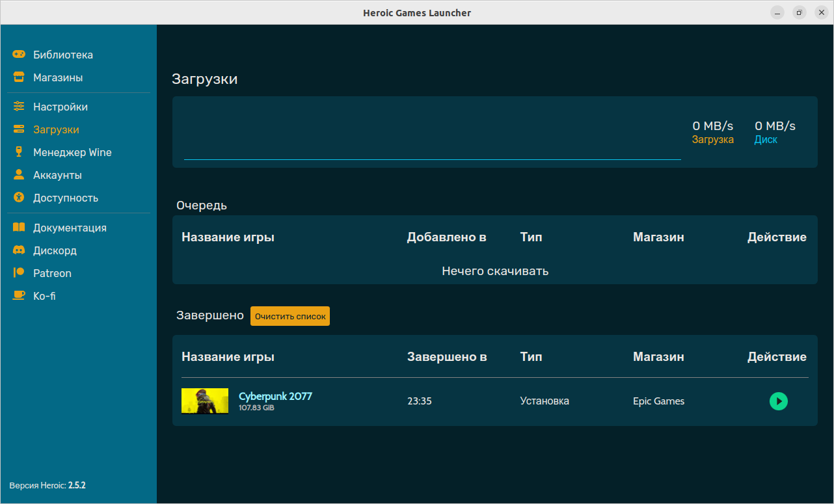The width and height of the screenshot is (834, 504).
Task: Open the Cyberpunk 2077 game title
Action: pyautogui.click(x=275, y=396)
